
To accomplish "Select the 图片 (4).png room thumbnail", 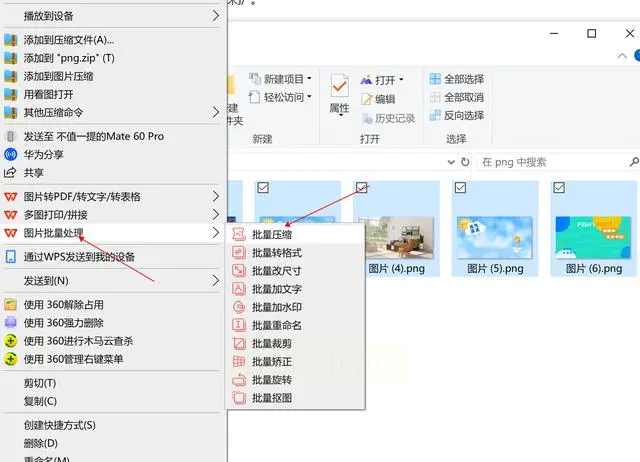I will pyautogui.click(x=400, y=238).
